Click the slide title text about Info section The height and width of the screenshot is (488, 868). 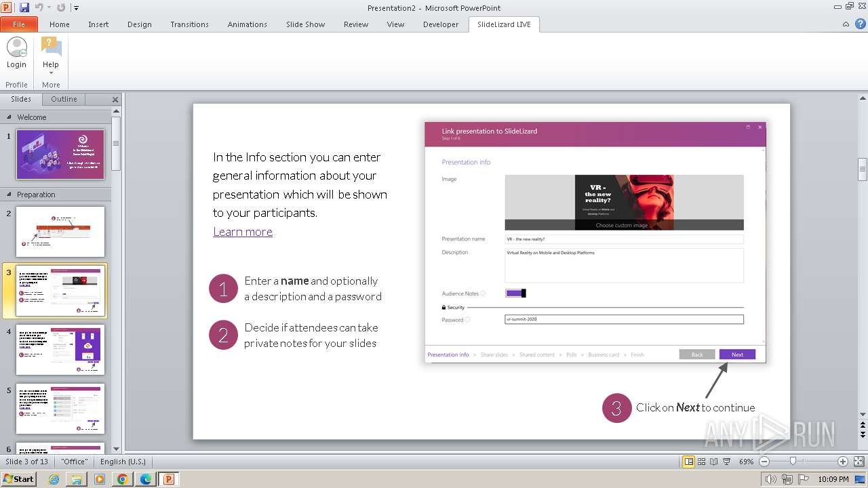pos(300,185)
